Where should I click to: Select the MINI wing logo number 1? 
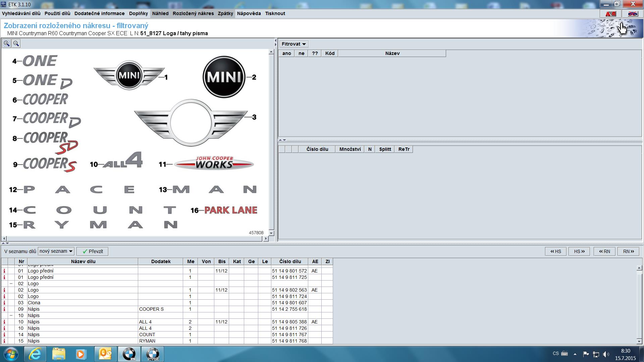pos(129,75)
